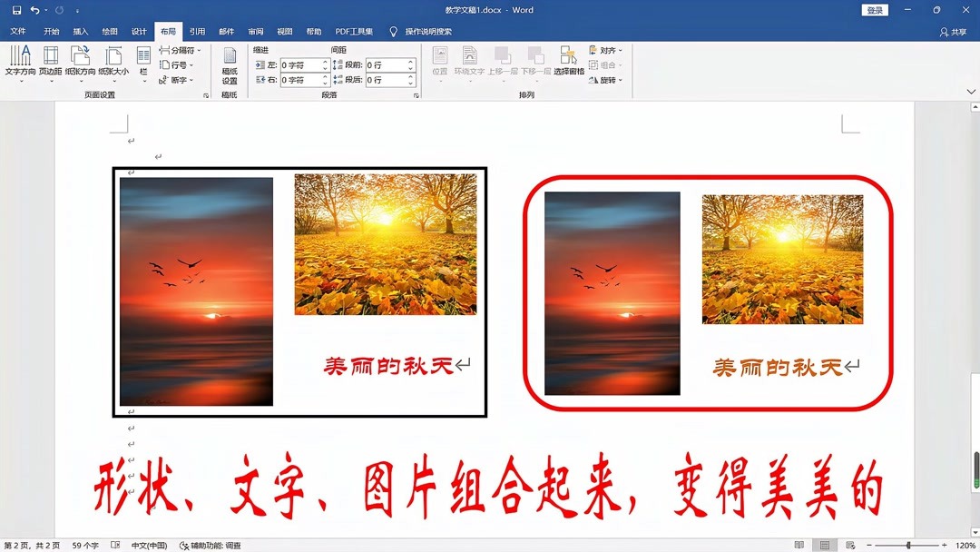Open the 视图 ribbon tab
The image size is (980, 552).
pyautogui.click(x=284, y=30)
